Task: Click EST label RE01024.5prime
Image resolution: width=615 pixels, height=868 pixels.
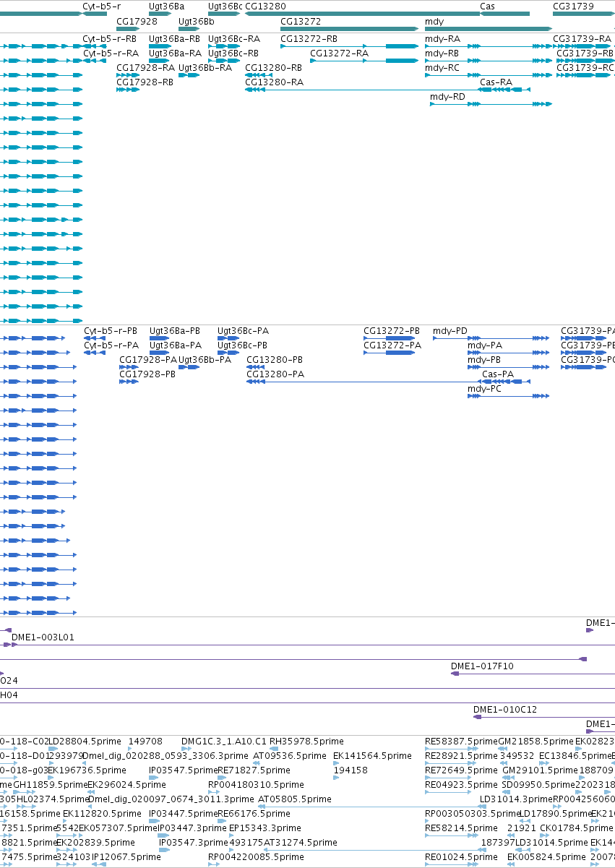Action: pos(461,856)
